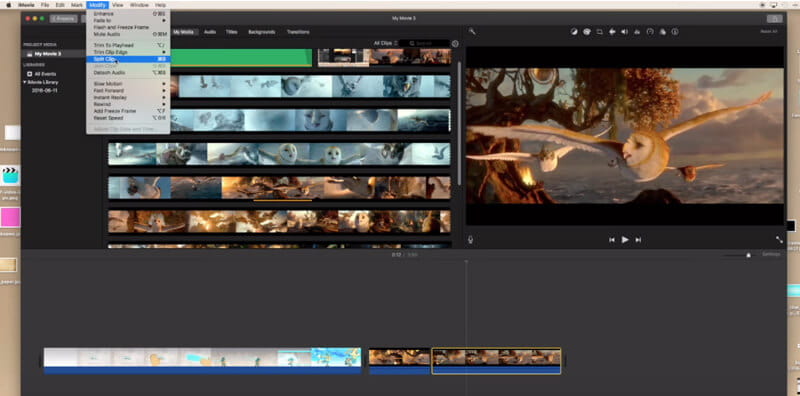The image size is (800, 396).
Task: Select All Events in Libraries
Action: tap(45, 73)
